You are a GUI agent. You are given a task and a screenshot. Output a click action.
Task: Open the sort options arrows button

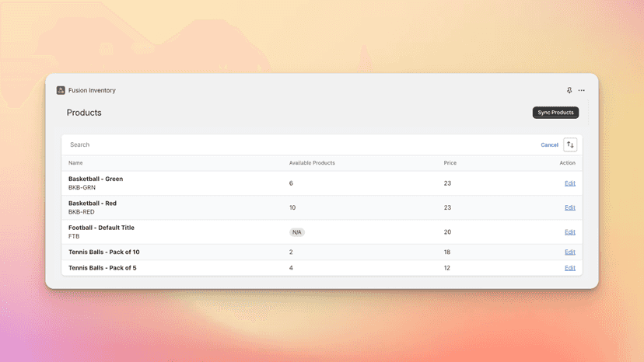tap(570, 144)
